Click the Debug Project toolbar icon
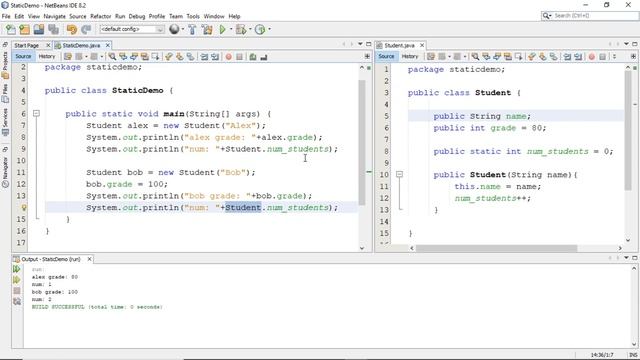Screen dimensions: 640x360 [x=241, y=29]
